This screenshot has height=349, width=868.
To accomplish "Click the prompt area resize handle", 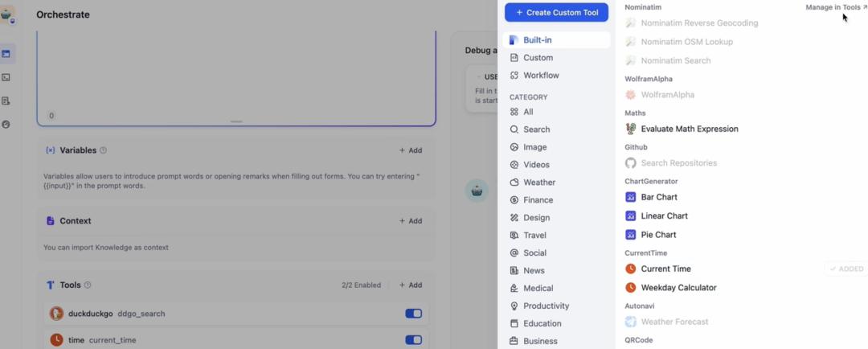I will [236, 121].
